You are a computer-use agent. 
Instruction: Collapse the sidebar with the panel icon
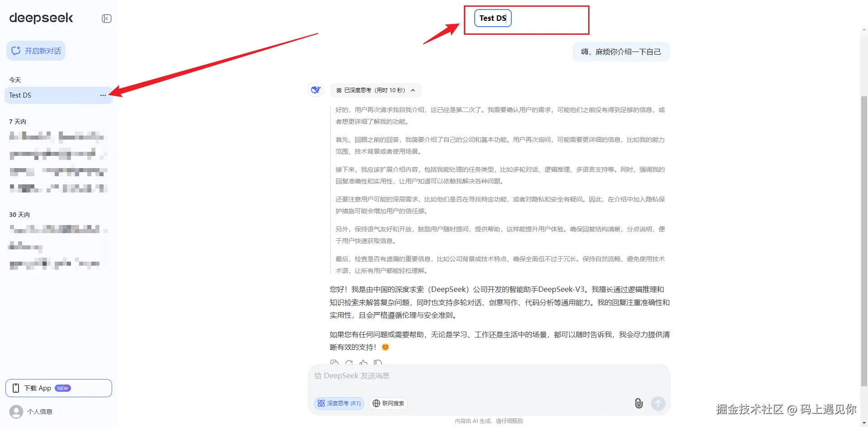(107, 19)
